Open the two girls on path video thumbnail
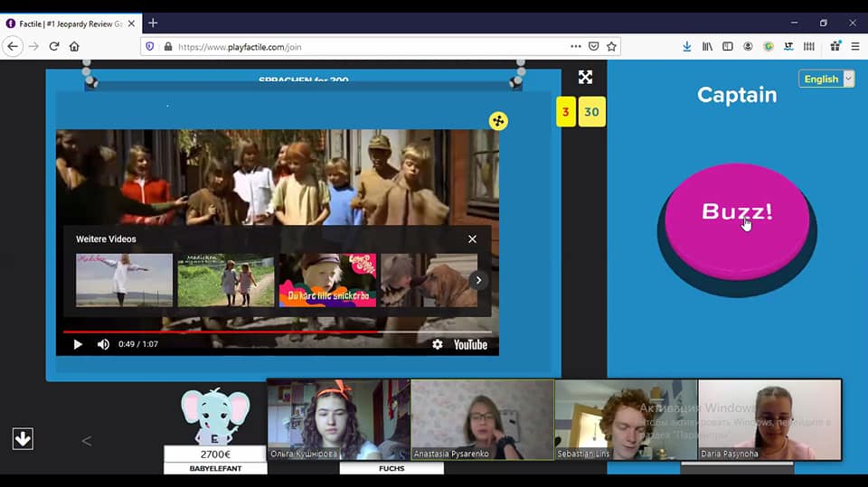 click(226, 280)
